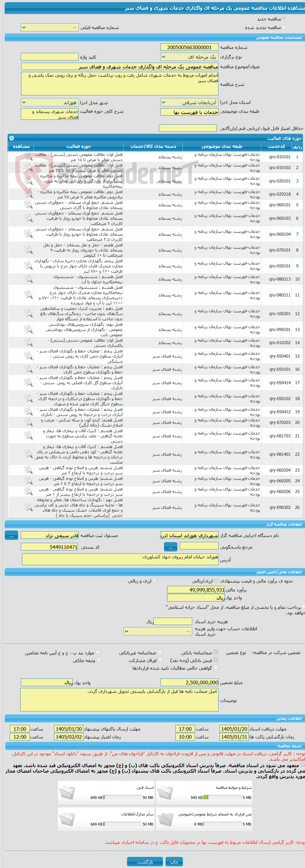Viewport: 305px width, 868px height.
Task: Open view icon for row gru-050101
Action: tap(28, 266)
